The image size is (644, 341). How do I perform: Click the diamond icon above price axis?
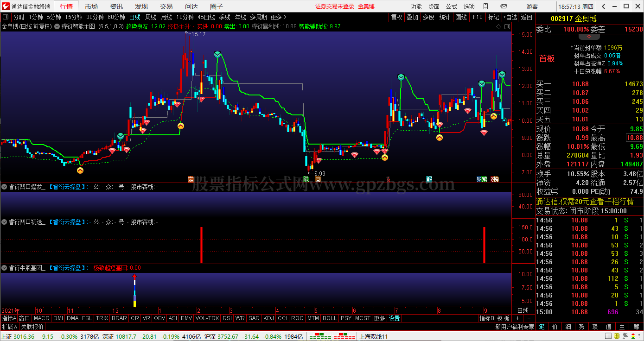498,26
